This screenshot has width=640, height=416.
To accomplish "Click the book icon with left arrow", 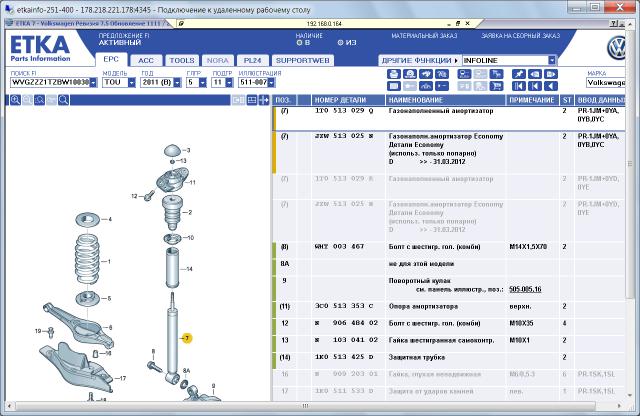I will (535, 74).
